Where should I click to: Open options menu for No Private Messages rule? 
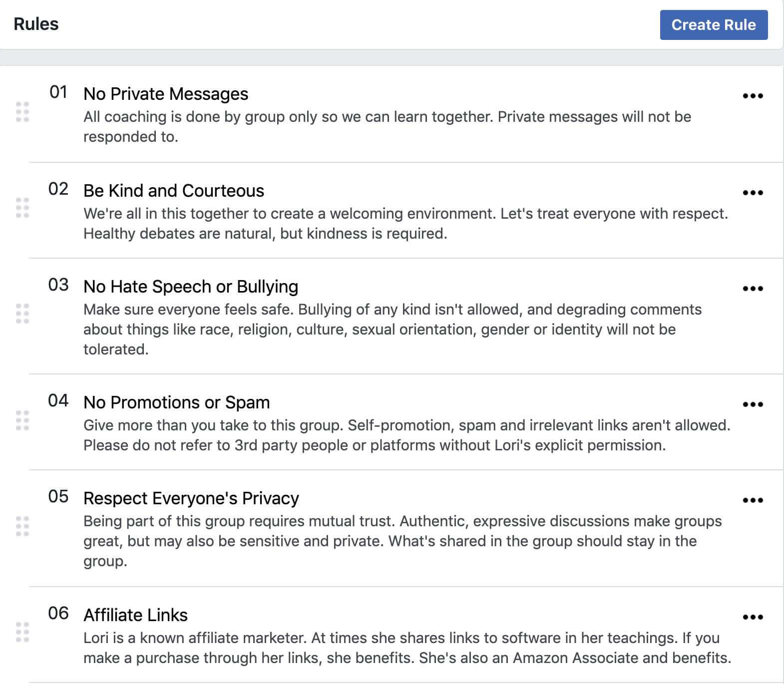click(x=753, y=96)
